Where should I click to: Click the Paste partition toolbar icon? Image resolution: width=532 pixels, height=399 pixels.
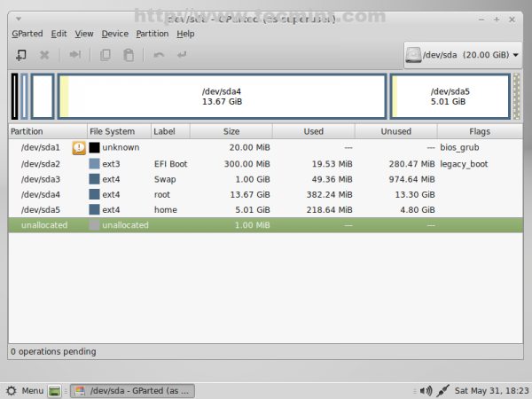pyautogui.click(x=129, y=55)
